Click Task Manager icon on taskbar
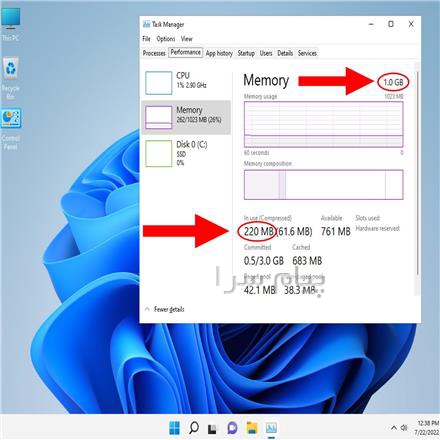440x440 pixels. pos(271,428)
